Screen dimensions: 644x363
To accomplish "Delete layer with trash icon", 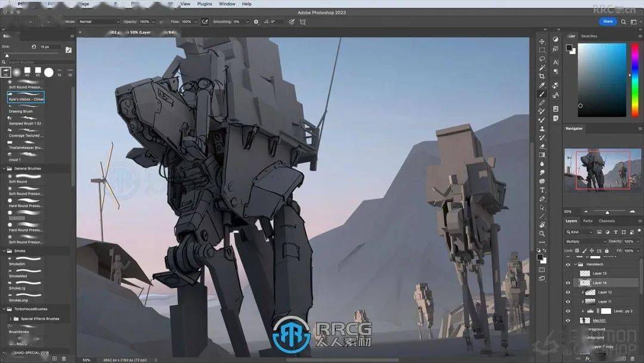I will pyautogui.click(x=634, y=358).
